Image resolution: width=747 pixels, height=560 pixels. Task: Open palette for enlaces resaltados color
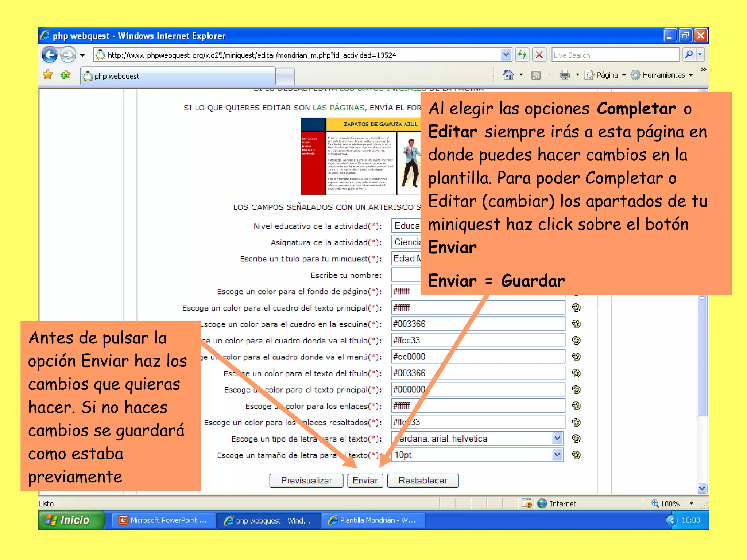click(x=576, y=423)
